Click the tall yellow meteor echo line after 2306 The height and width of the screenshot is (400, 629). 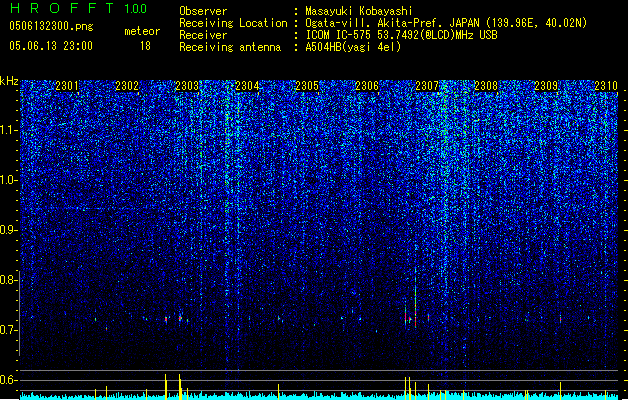click(416, 297)
